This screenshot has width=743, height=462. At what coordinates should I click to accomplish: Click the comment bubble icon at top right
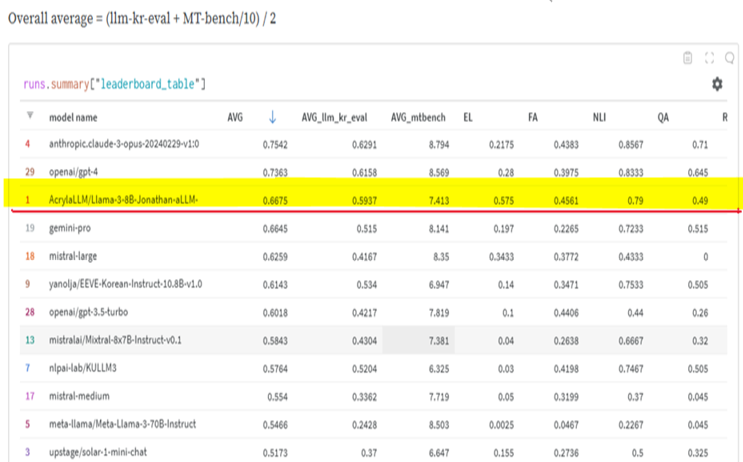point(730,58)
